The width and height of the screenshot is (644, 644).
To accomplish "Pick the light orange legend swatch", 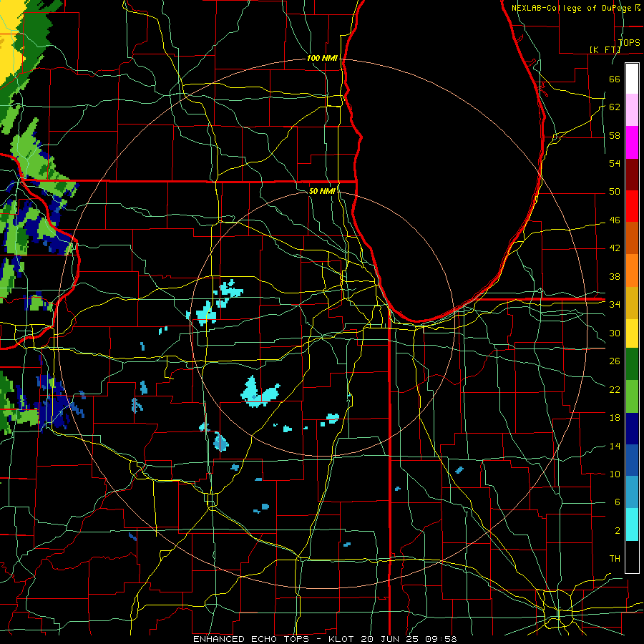I will point(632,270).
